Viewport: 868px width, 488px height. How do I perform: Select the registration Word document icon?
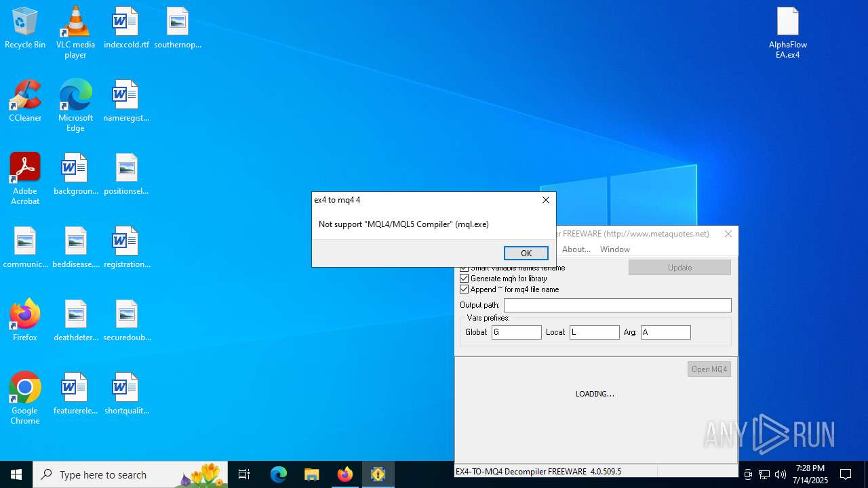[126, 248]
